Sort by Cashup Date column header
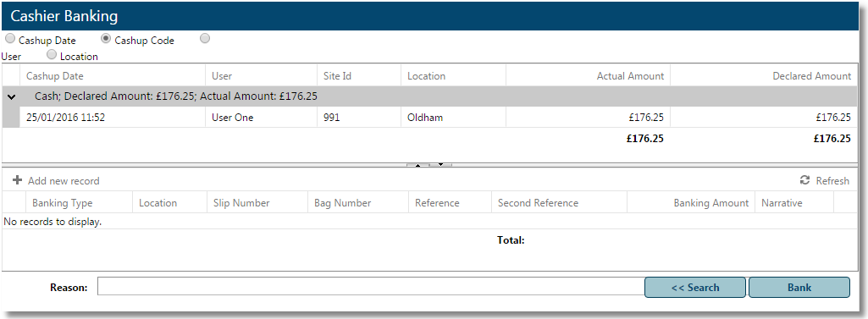This screenshot has height=319, width=868. (x=113, y=76)
